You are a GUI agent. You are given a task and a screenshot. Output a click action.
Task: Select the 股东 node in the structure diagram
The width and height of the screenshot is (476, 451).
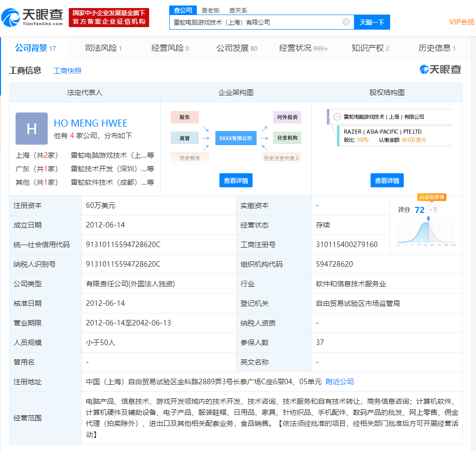pyautogui.click(x=185, y=118)
